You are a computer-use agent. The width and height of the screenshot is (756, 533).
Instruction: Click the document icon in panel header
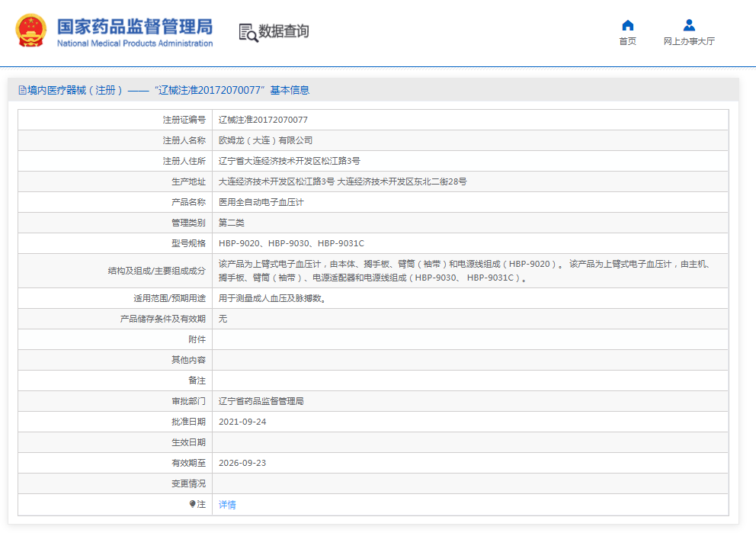pos(23,90)
